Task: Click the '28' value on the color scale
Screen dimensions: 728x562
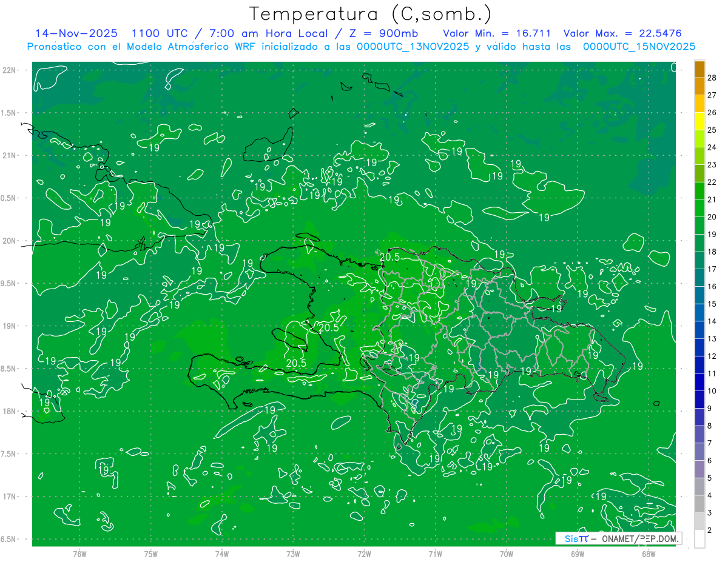Action: pyautogui.click(x=712, y=78)
